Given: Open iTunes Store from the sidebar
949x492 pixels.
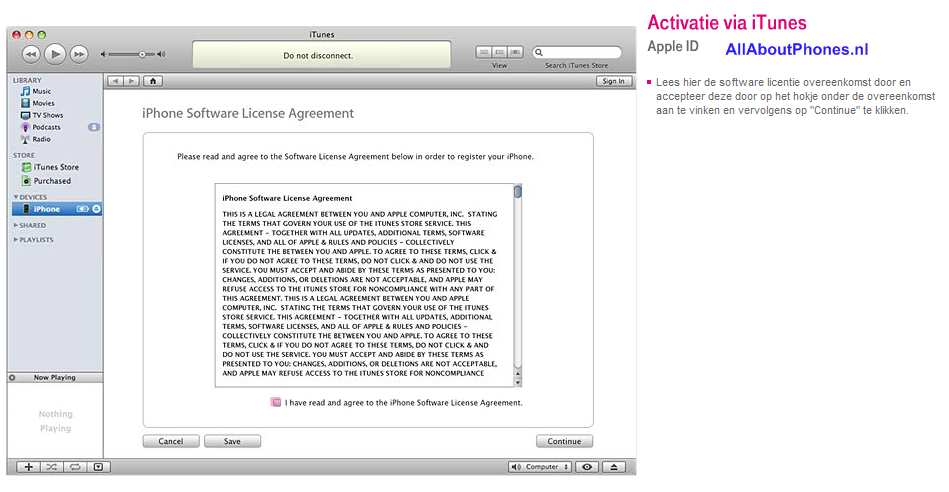Looking at the screenshot, I should coord(55,167).
